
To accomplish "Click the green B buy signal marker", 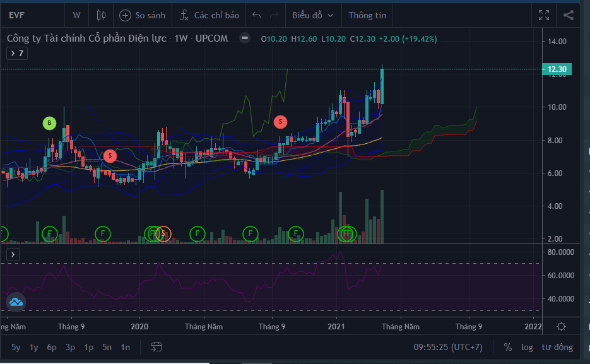I will (x=49, y=123).
